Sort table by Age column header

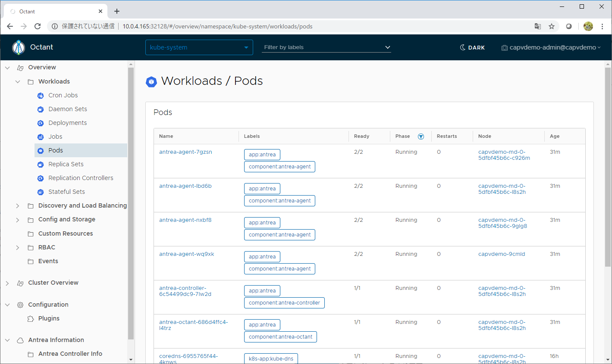[555, 137]
